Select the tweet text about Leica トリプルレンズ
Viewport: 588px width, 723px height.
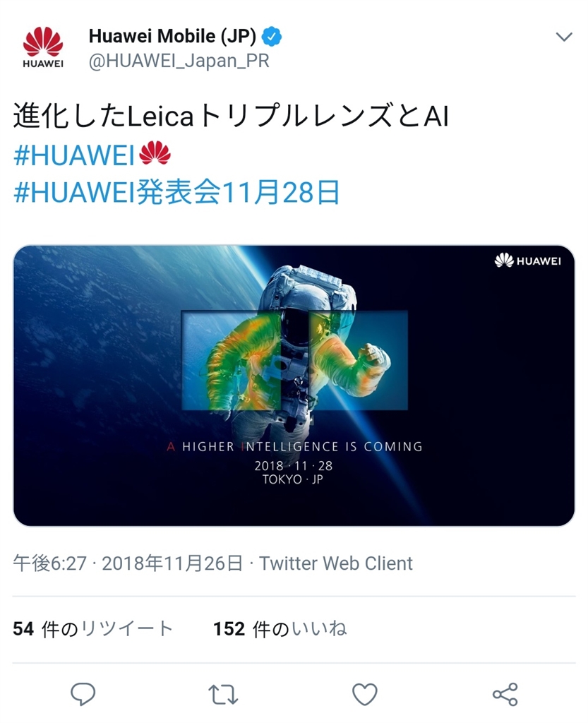point(230,115)
